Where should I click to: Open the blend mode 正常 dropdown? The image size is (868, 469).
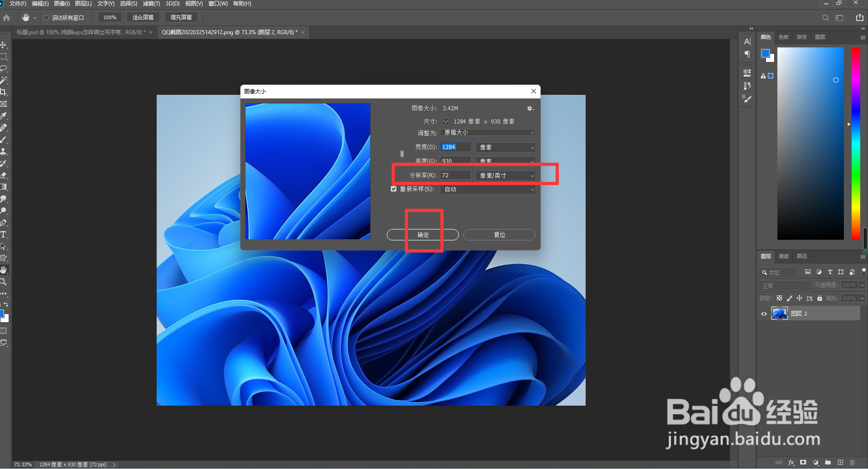(785, 285)
